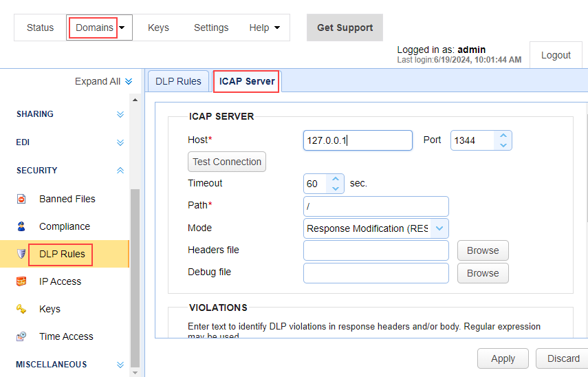Decrease the Timeout value with down arrow

click(336, 188)
